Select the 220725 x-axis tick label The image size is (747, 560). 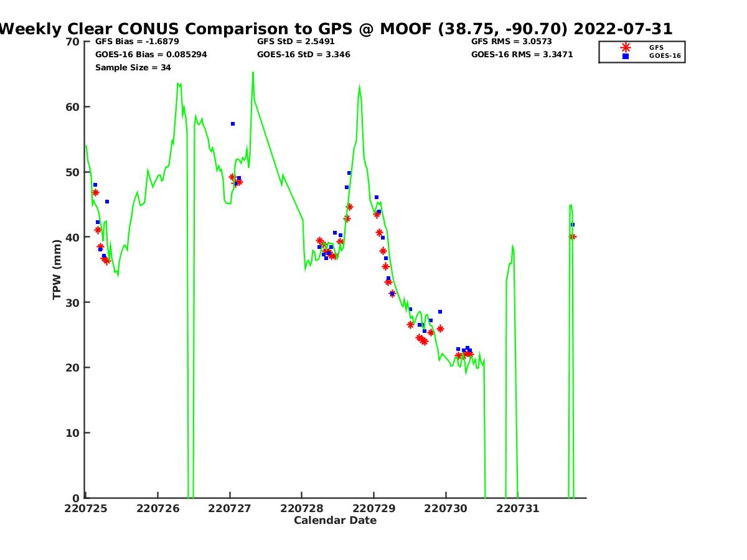pyautogui.click(x=85, y=508)
